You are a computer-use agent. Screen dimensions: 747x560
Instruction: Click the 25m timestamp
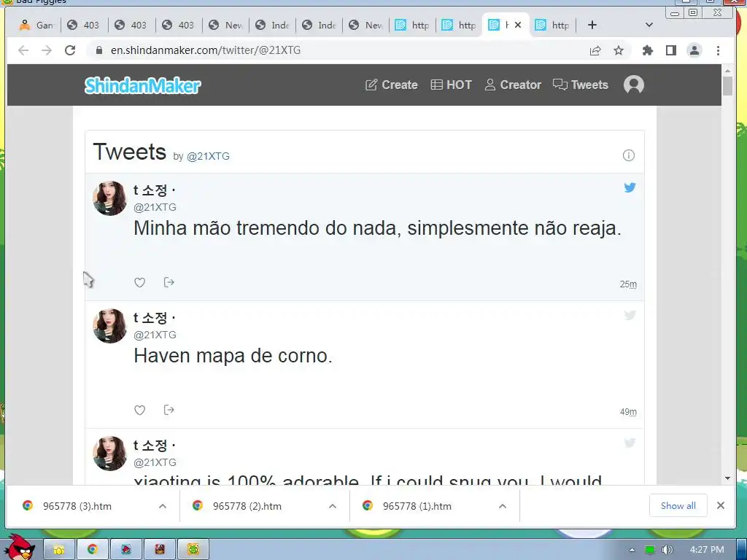[x=628, y=284]
